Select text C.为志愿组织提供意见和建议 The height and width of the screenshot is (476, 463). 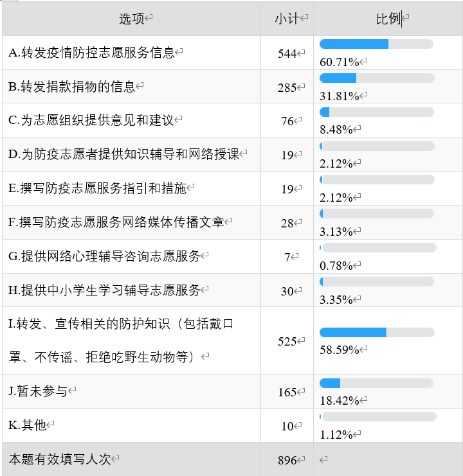91,120
